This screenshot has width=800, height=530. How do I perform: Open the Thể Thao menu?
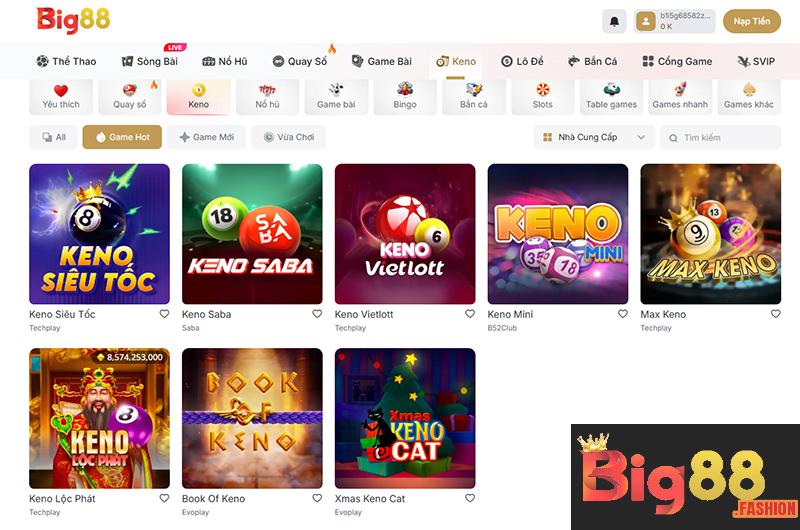pyautogui.click(x=66, y=61)
